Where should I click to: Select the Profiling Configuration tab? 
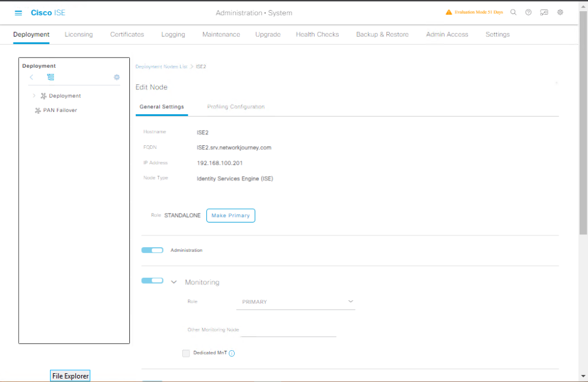(x=236, y=107)
